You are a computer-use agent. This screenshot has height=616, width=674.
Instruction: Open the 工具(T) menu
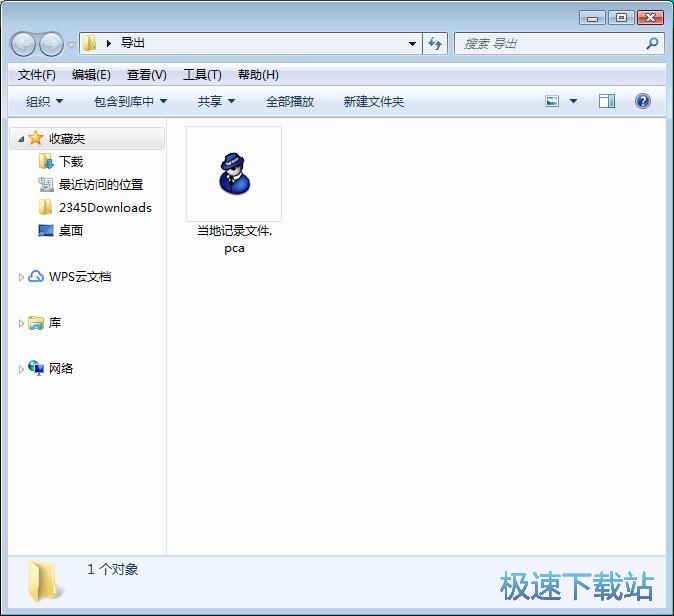202,75
